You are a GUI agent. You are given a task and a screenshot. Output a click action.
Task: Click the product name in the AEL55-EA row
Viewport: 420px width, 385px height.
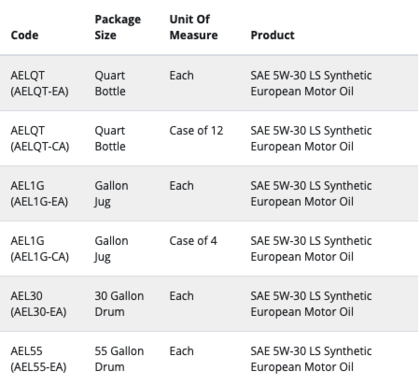[x=311, y=359]
